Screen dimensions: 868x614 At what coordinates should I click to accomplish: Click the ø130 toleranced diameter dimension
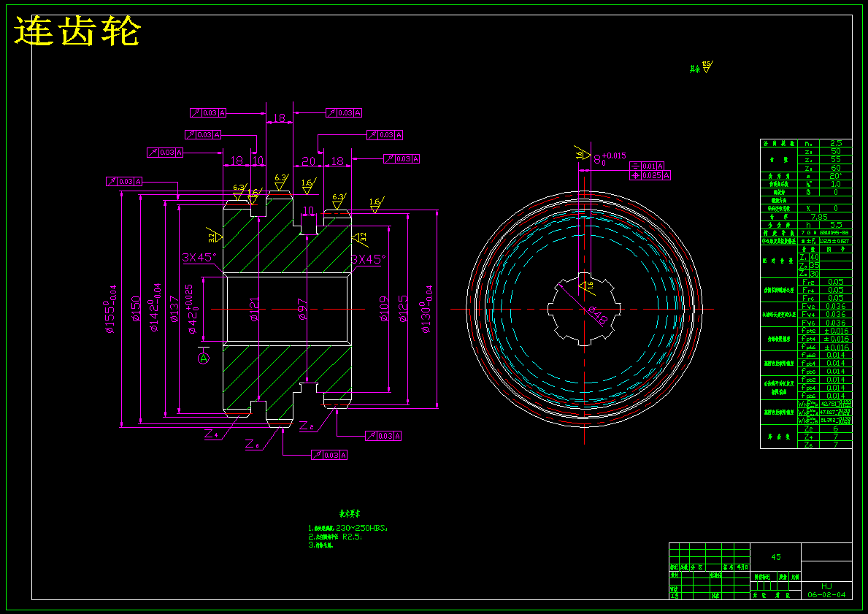426,309
